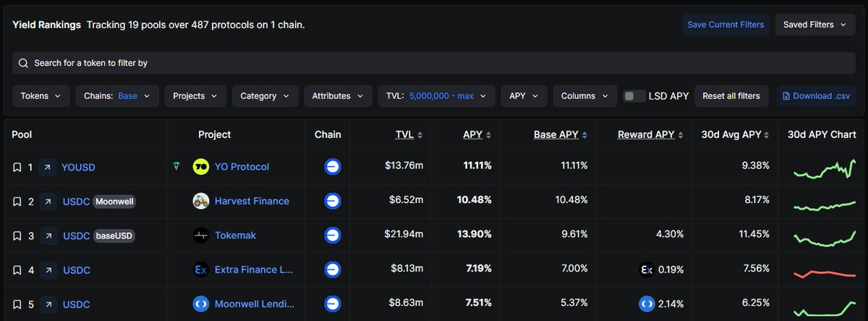
Task: Sort table by Reward APY column
Action: (650, 134)
